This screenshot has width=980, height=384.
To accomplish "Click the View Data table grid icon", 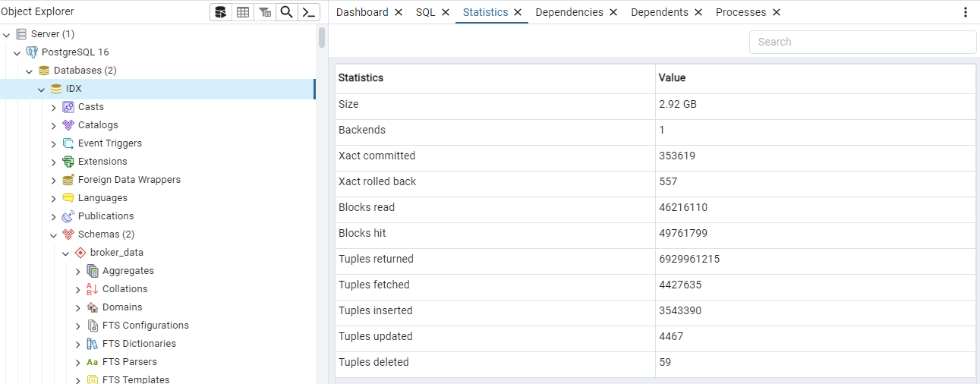I will [x=243, y=12].
